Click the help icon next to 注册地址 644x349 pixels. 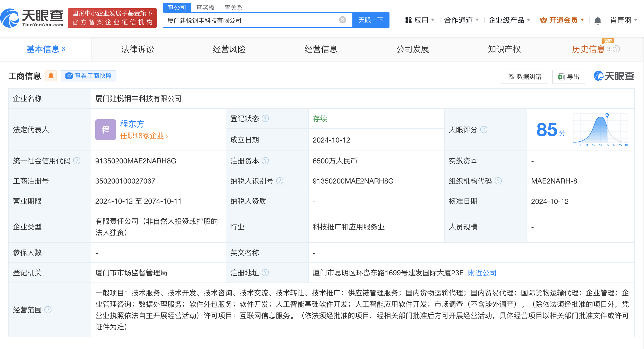(x=265, y=273)
